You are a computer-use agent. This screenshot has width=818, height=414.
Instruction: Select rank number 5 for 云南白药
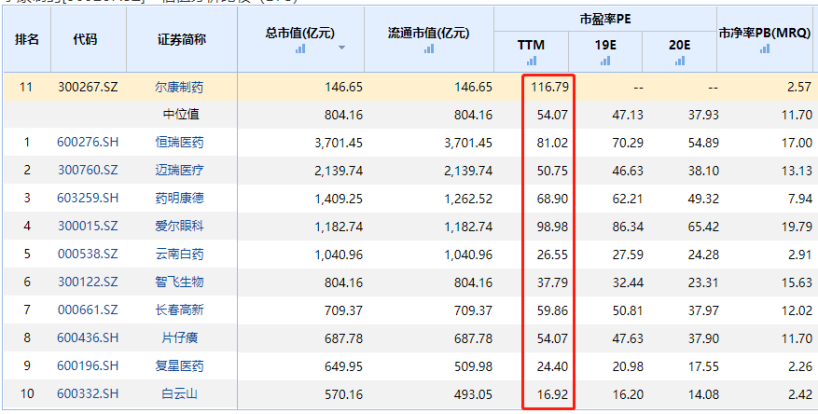[x=27, y=254]
